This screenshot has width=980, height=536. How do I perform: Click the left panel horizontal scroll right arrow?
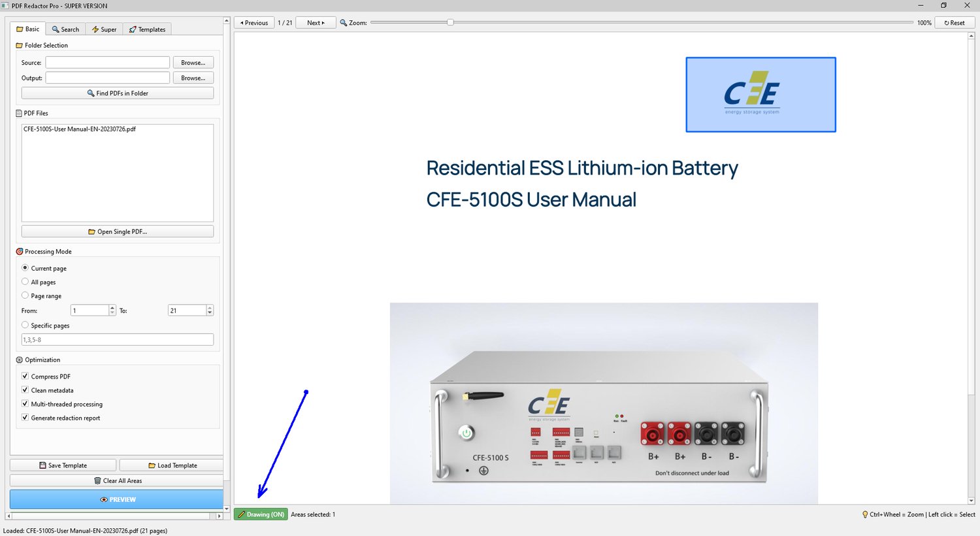click(x=220, y=516)
